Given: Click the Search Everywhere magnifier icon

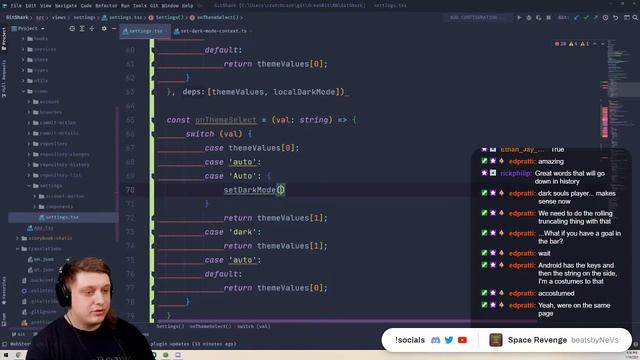Looking at the screenshot, I should (636, 18).
